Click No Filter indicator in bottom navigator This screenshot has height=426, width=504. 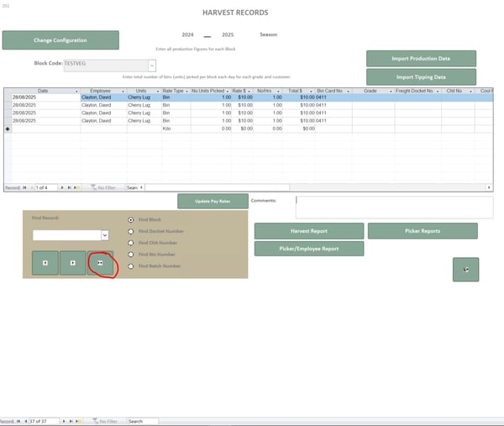coord(105,421)
